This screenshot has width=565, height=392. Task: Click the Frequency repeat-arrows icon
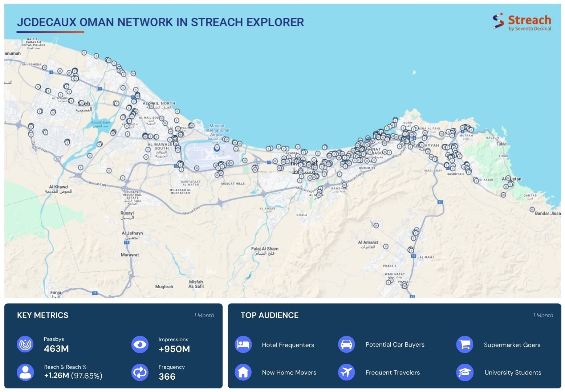pos(140,372)
